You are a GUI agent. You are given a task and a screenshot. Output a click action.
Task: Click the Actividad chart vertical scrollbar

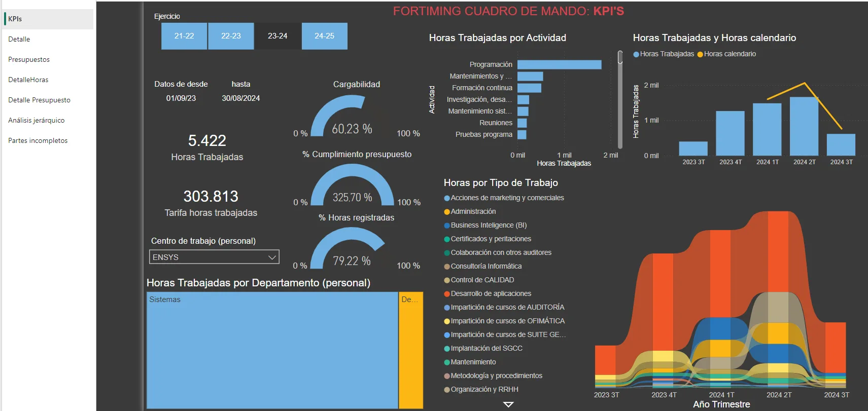pos(620,99)
